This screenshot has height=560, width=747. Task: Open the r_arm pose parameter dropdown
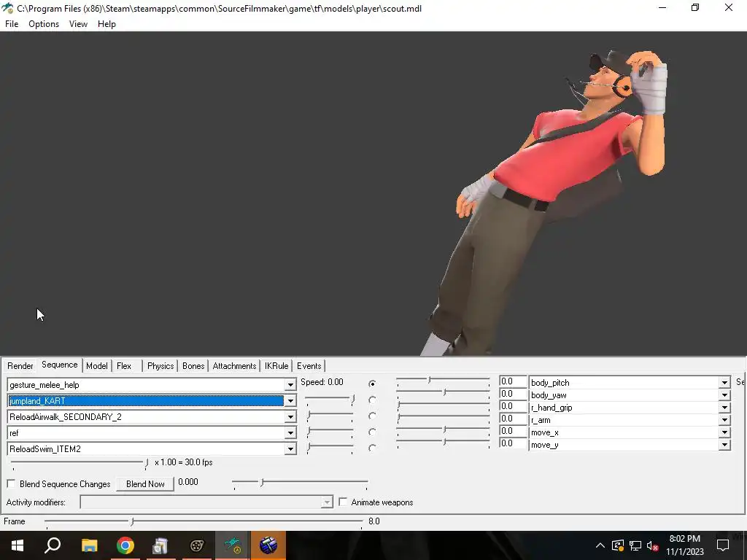pos(724,419)
